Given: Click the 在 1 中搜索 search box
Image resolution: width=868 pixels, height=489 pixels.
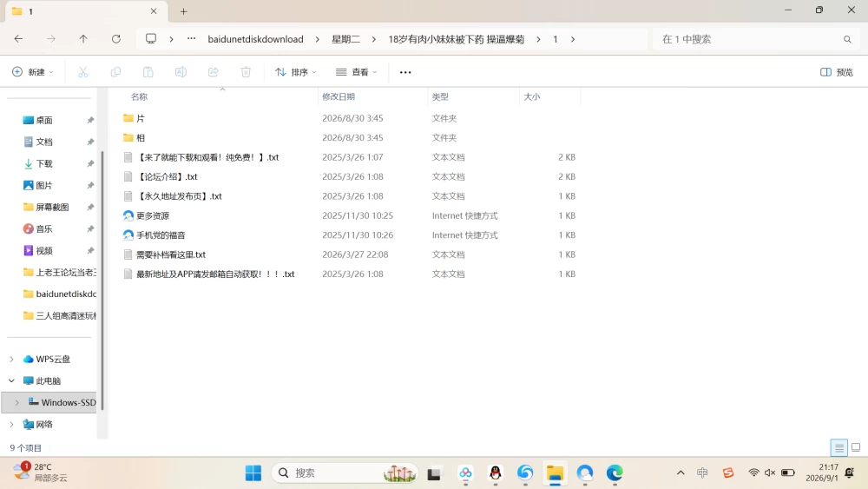Looking at the screenshot, I should pyautogui.click(x=755, y=39).
